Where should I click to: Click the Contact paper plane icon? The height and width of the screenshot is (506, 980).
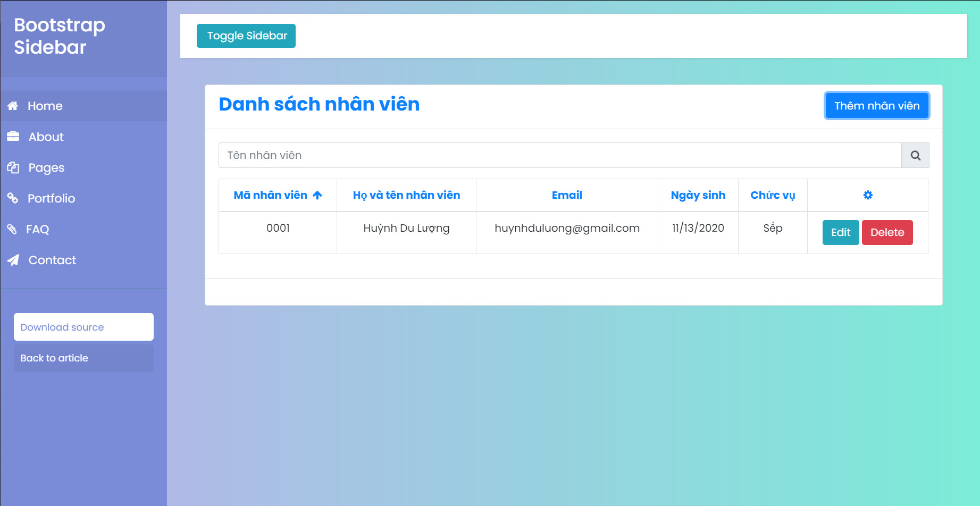tap(13, 260)
